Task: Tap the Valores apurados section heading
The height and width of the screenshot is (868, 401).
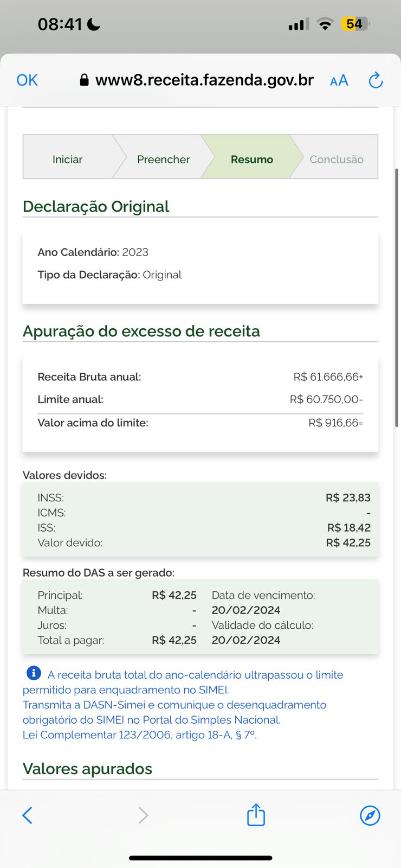Action: [x=87, y=769]
